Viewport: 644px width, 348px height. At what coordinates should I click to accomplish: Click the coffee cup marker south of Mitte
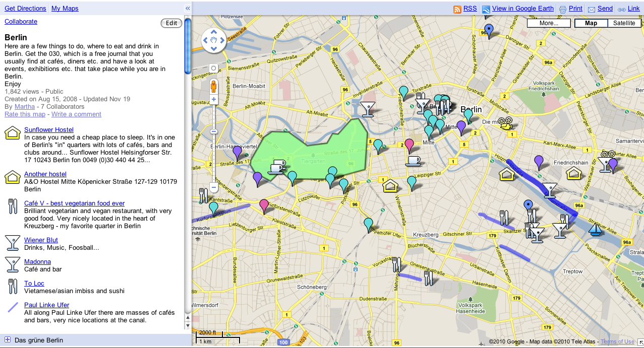(413, 161)
